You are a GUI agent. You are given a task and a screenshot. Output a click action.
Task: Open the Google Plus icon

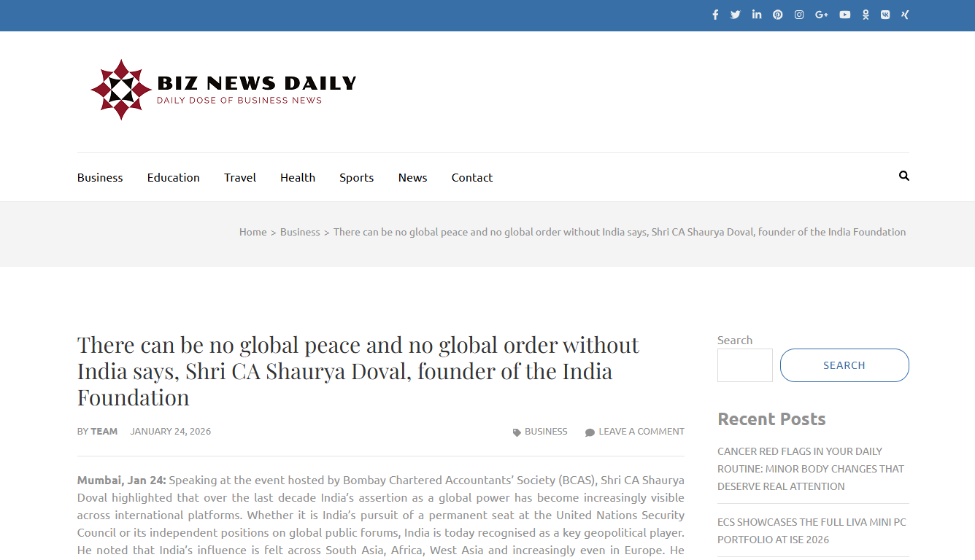[822, 15]
